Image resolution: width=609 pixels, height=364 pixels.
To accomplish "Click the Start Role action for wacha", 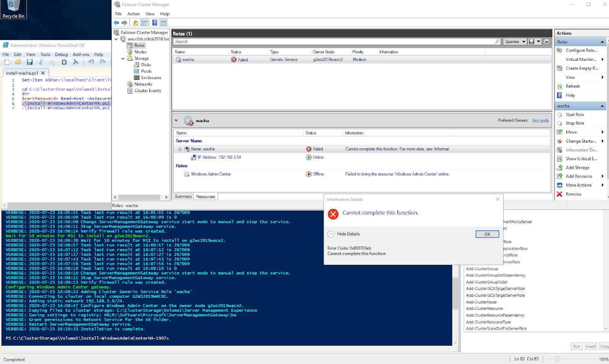I will click(574, 114).
